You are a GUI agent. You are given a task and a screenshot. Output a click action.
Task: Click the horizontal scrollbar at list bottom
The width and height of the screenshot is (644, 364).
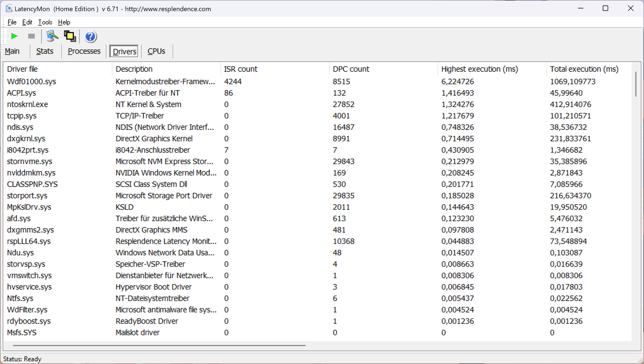pos(159,345)
